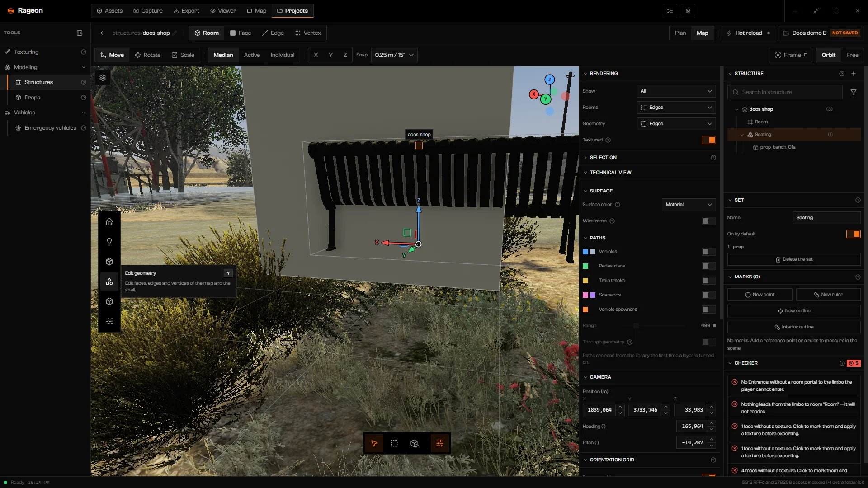Open the Capture tab
The image size is (868, 488).
click(x=148, y=11)
